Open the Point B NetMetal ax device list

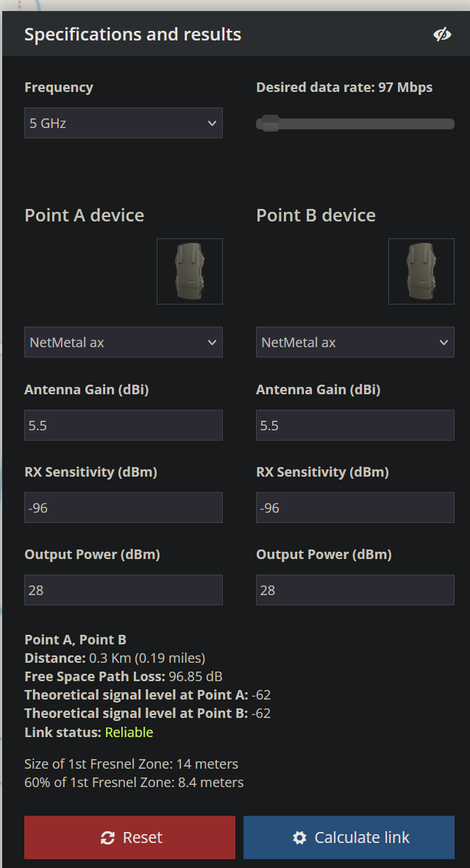point(355,342)
